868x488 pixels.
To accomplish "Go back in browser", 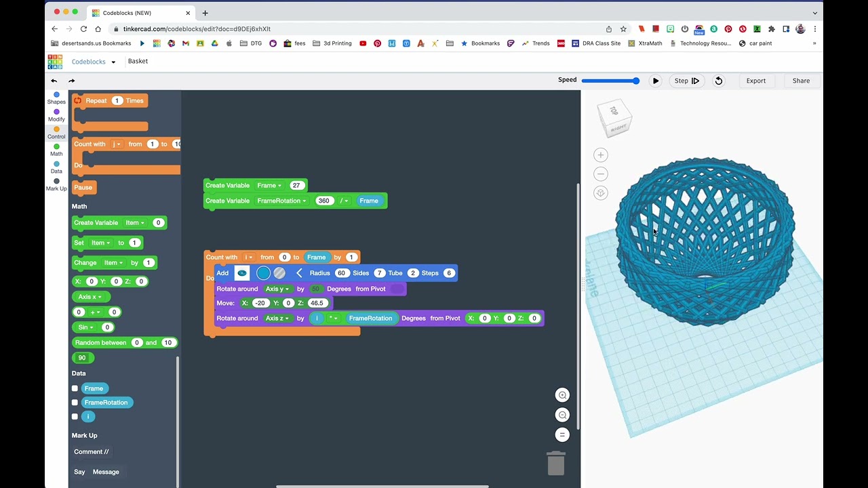I will [x=55, y=29].
